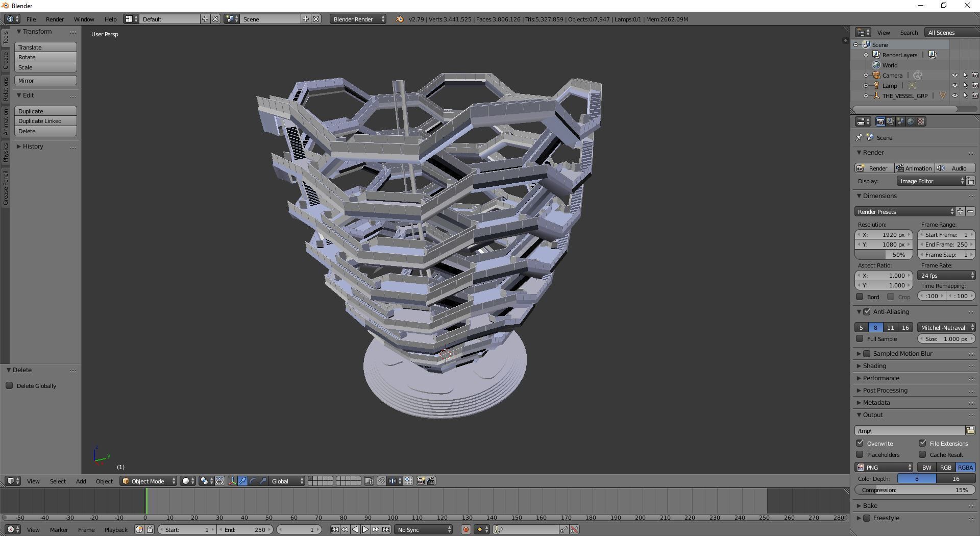Toggle the 3D manipulator axes icon
980x536 pixels.
pos(232,481)
